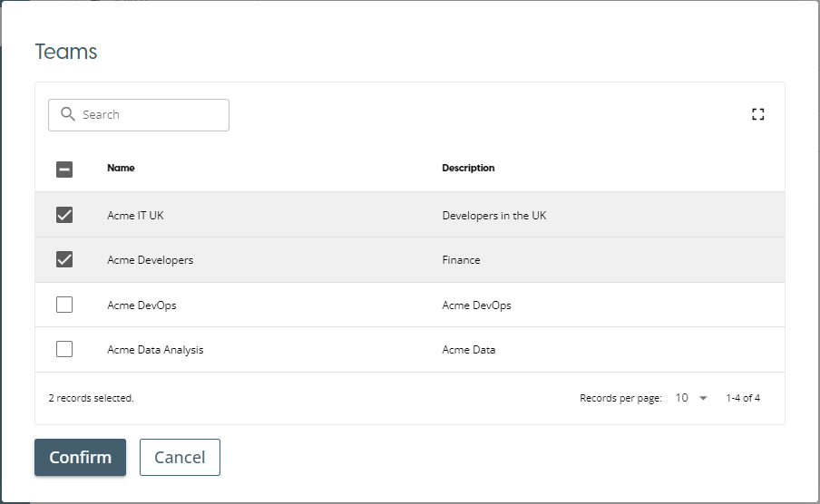The image size is (820, 504).
Task: Click the records per page value 10
Action: tap(682, 398)
